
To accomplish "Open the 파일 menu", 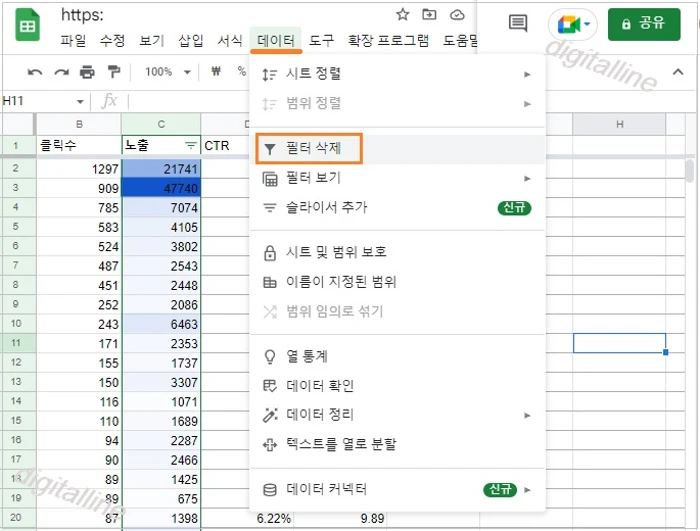I will pyautogui.click(x=73, y=41).
